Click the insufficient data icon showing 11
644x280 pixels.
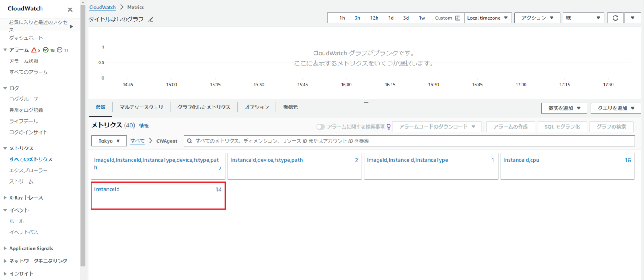(x=60, y=50)
